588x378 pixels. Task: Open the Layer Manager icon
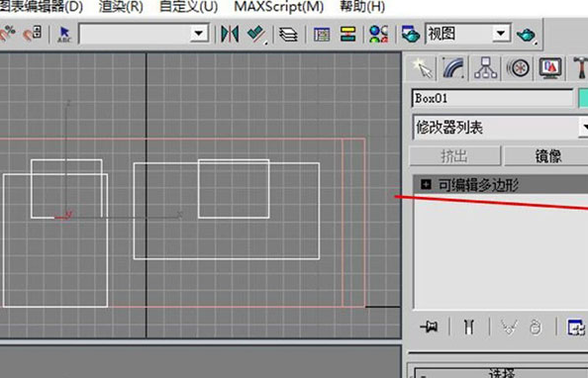pos(288,35)
